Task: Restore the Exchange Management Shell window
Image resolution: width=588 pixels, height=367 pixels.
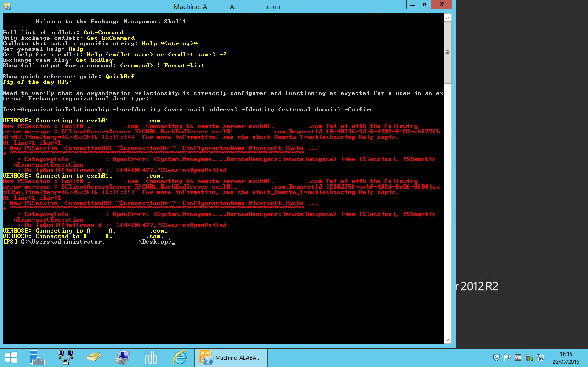Action: tap(424, 4)
